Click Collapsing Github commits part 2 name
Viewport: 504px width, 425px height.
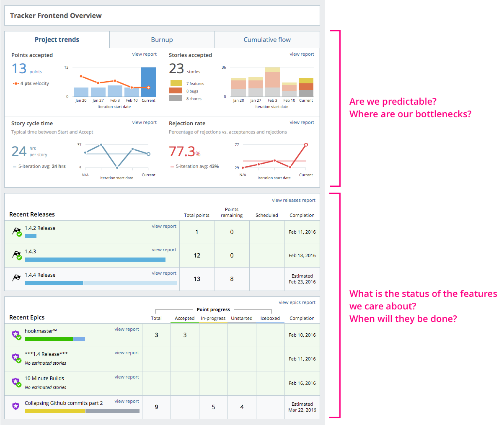click(64, 403)
